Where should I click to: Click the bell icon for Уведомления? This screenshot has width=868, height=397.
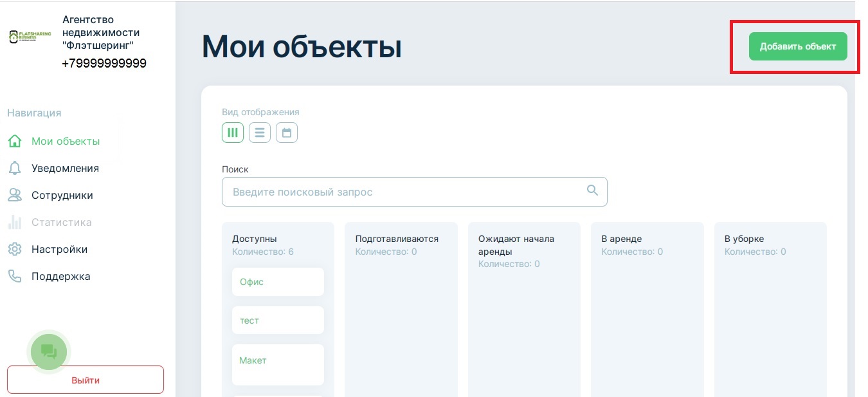point(15,169)
